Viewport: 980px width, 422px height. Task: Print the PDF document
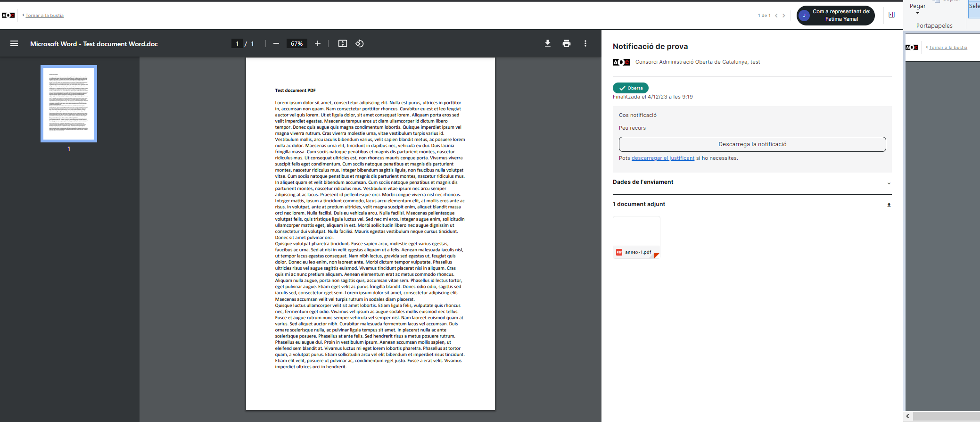tap(567, 43)
